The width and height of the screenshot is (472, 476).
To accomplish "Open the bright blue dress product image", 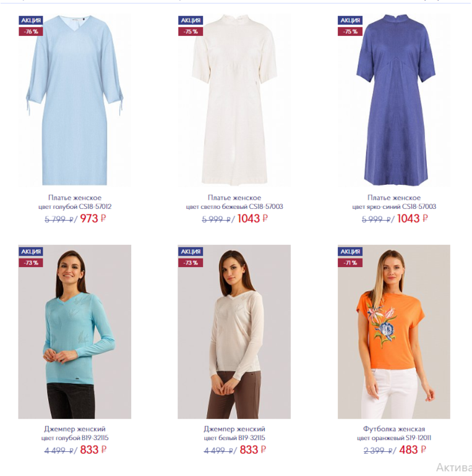I will 394,100.
